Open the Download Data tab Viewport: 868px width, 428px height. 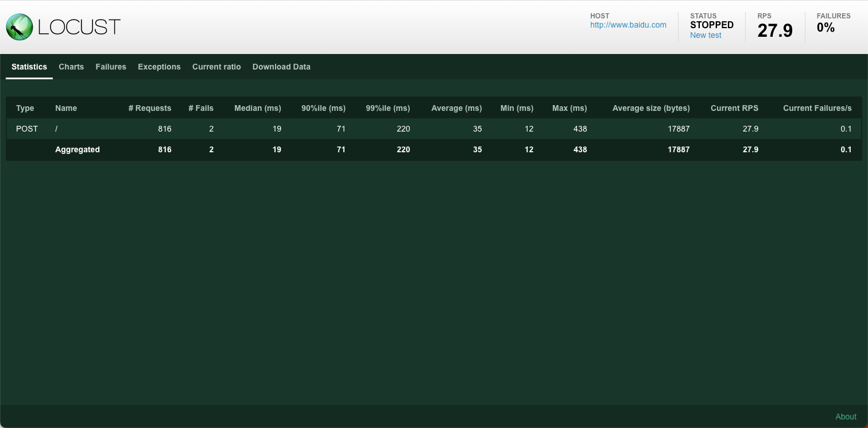pyautogui.click(x=281, y=67)
